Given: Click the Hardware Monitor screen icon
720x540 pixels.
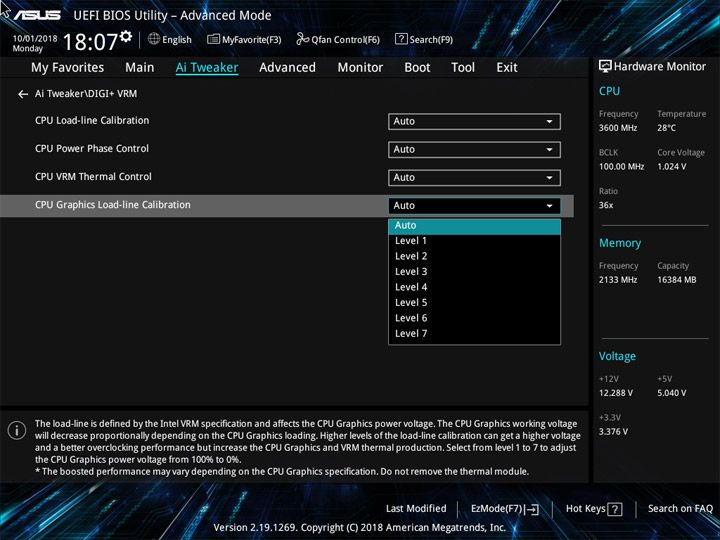Looking at the screenshot, I should [x=605, y=67].
